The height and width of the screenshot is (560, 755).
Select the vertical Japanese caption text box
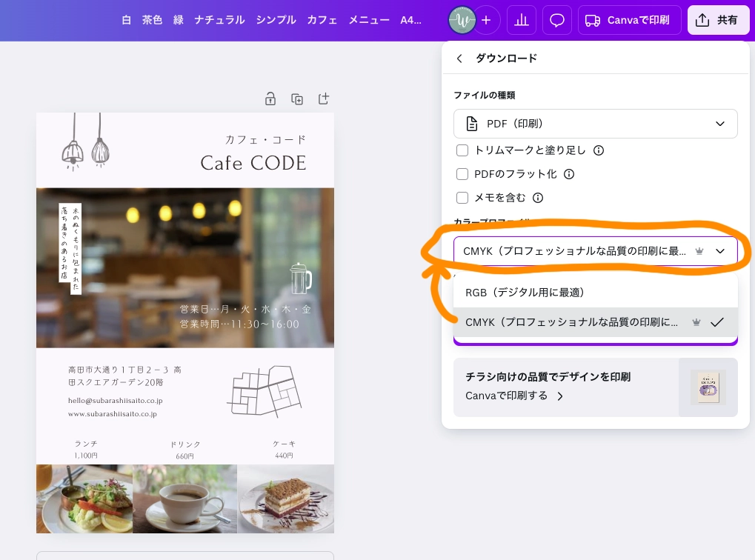coord(70,249)
